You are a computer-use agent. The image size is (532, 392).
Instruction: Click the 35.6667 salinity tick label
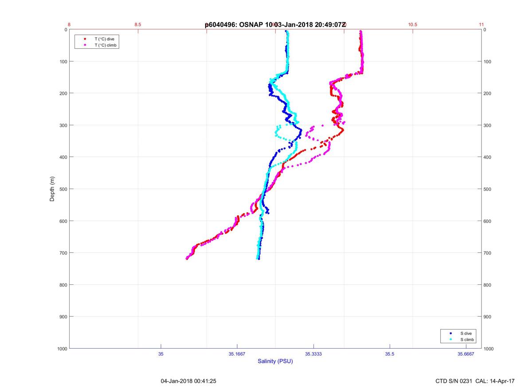466,353
